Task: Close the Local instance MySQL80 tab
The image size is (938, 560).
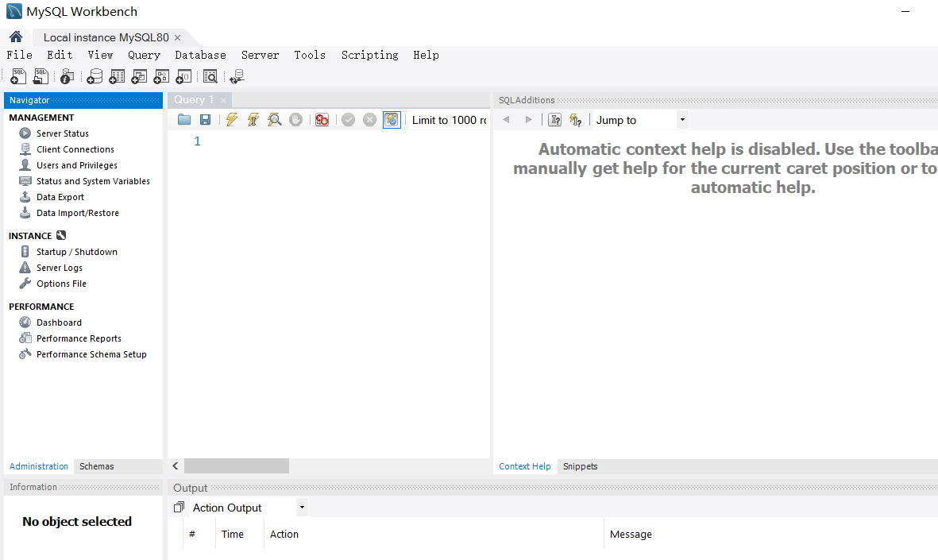Action: click(178, 37)
